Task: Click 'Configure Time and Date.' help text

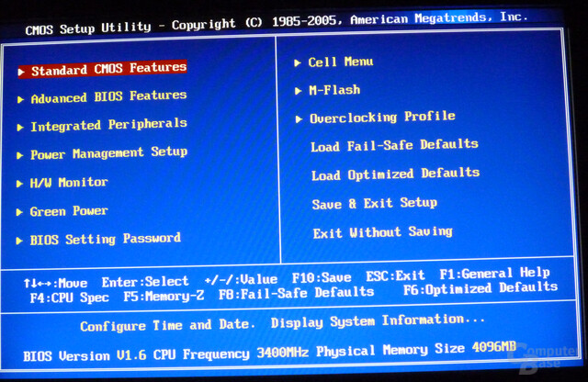Action: pos(167,325)
